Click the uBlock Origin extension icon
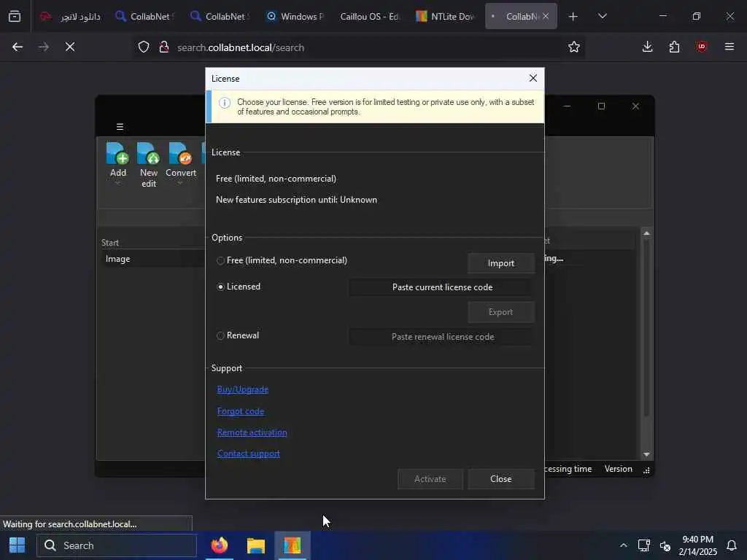 point(702,47)
